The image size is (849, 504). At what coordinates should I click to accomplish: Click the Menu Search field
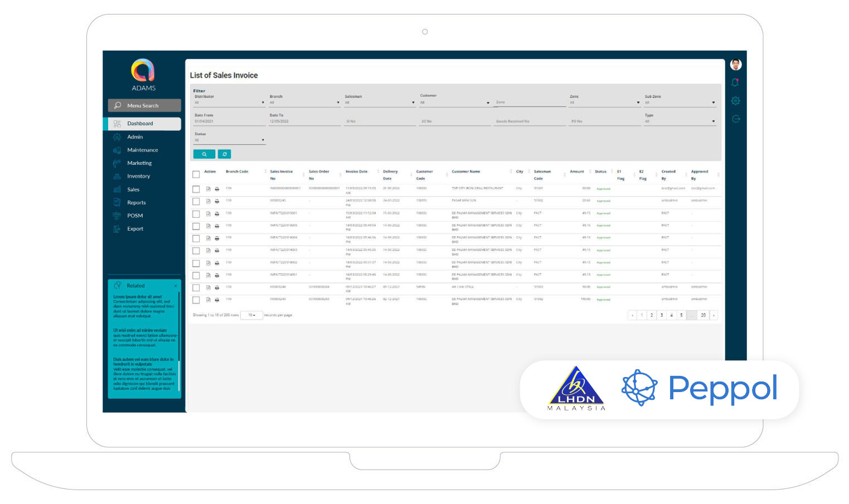144,105
